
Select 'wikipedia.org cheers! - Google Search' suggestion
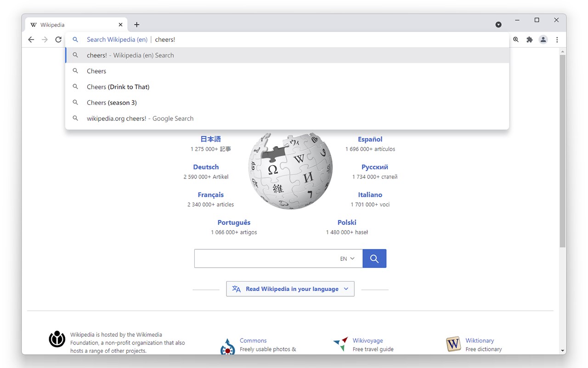[x=287, y=118]
